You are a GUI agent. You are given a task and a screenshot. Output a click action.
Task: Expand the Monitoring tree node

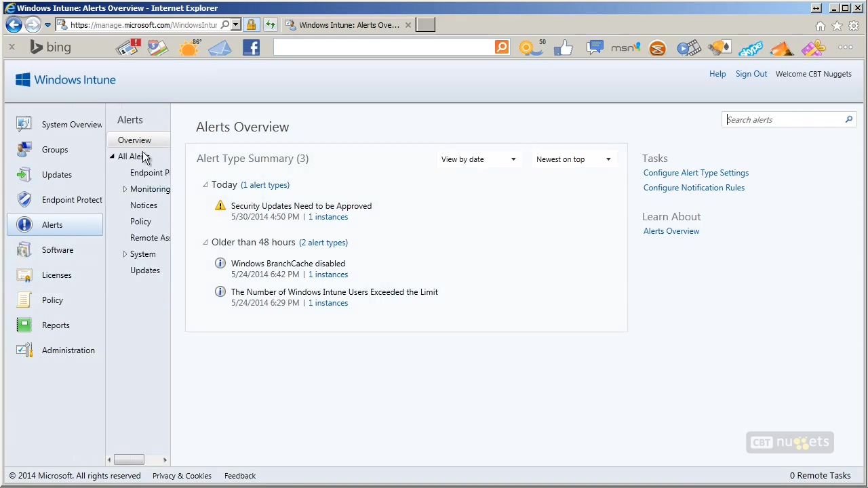[x=125, y=189]
